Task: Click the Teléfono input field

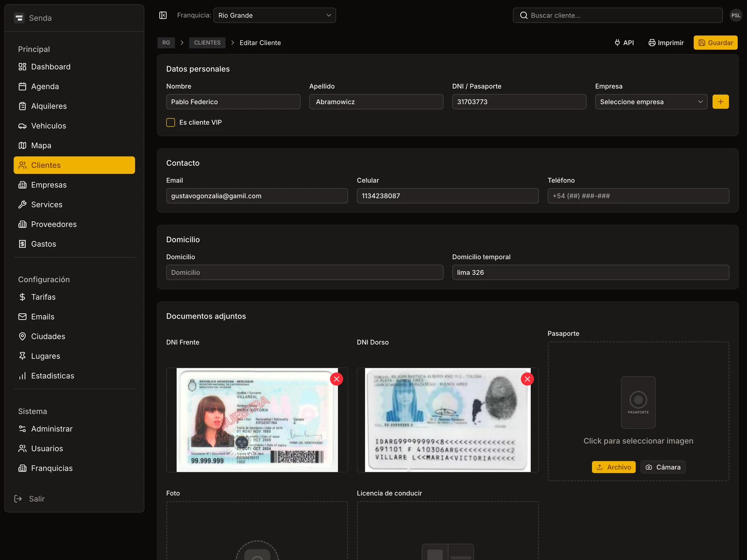Action: 638,196
